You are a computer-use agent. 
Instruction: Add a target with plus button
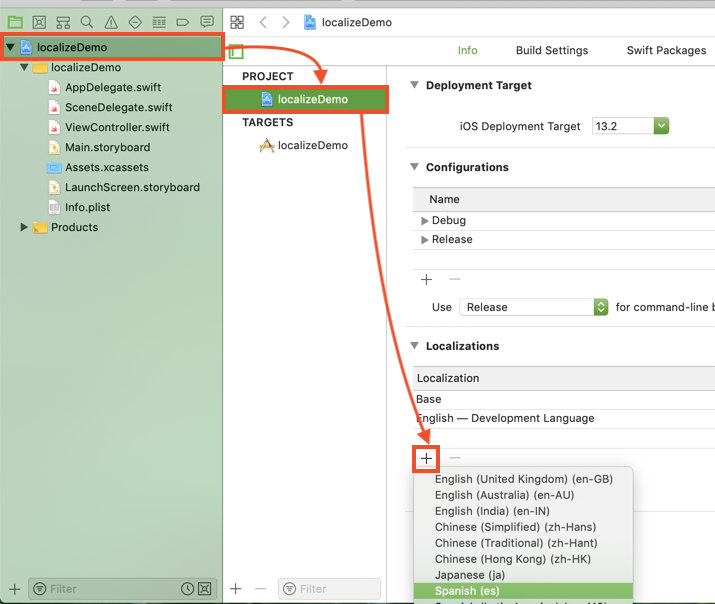236,589
